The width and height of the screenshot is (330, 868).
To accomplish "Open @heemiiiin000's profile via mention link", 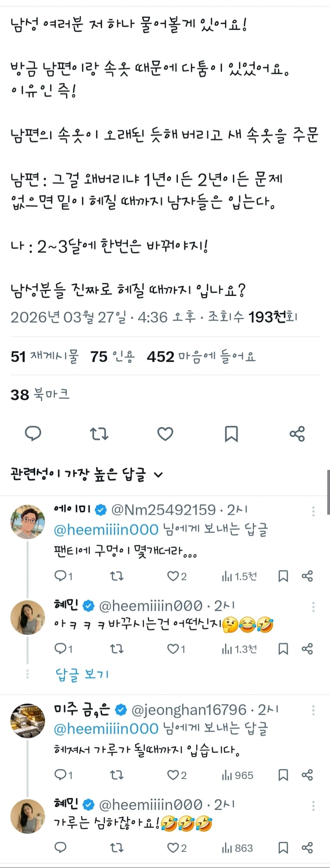I will tap(107, 529).
